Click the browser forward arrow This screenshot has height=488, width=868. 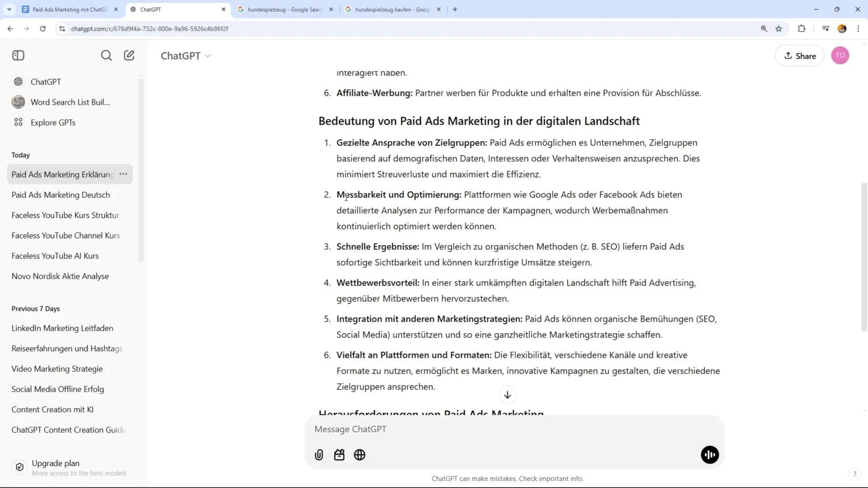(26, 28)
